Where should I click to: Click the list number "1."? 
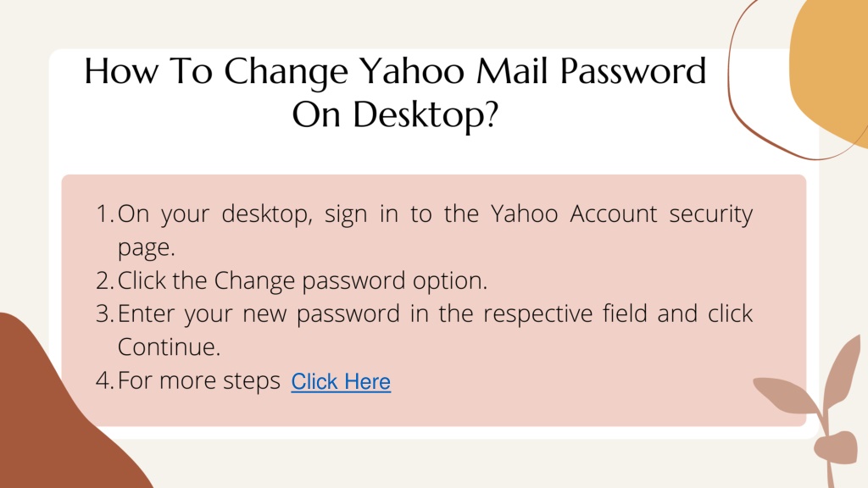(x=105, y=214)
